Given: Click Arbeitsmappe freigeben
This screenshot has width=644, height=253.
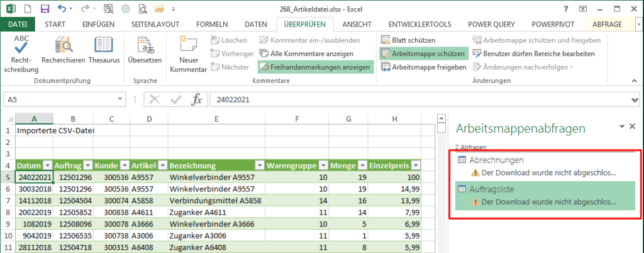Looking at the screenshot, I should [x=424, y=67].
